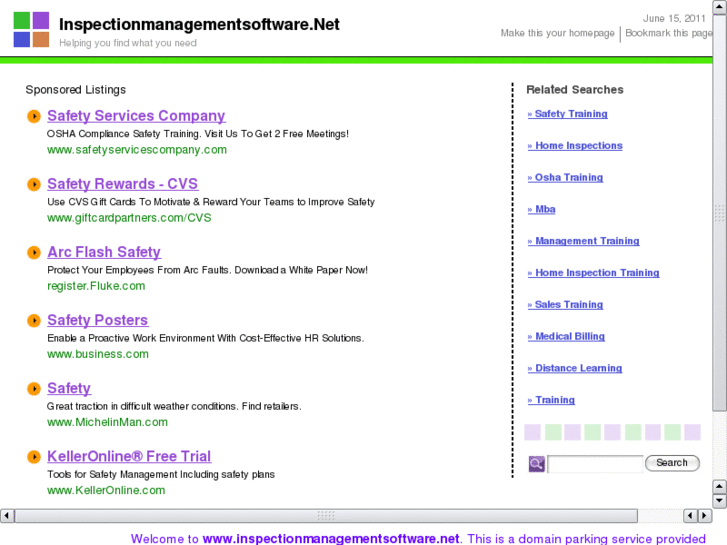Select Safety Training related search
The height and width of the screenshot is (545, 727).
click(568, 114)
